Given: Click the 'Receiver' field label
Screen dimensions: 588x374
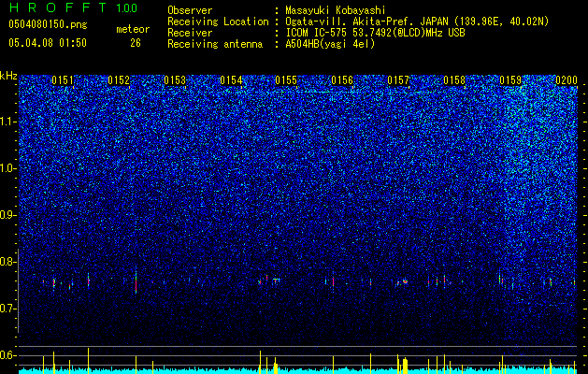Looking at the screenshot, I should (190, 33).
